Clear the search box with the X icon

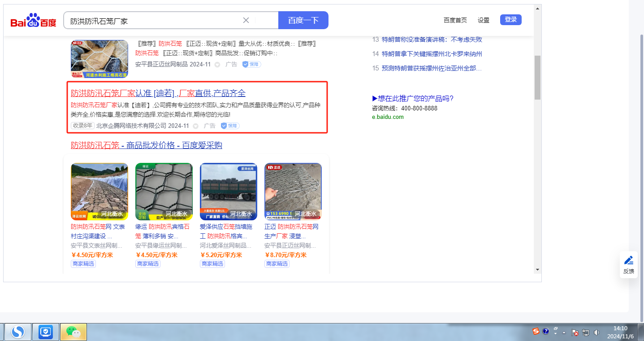[246, 20]
